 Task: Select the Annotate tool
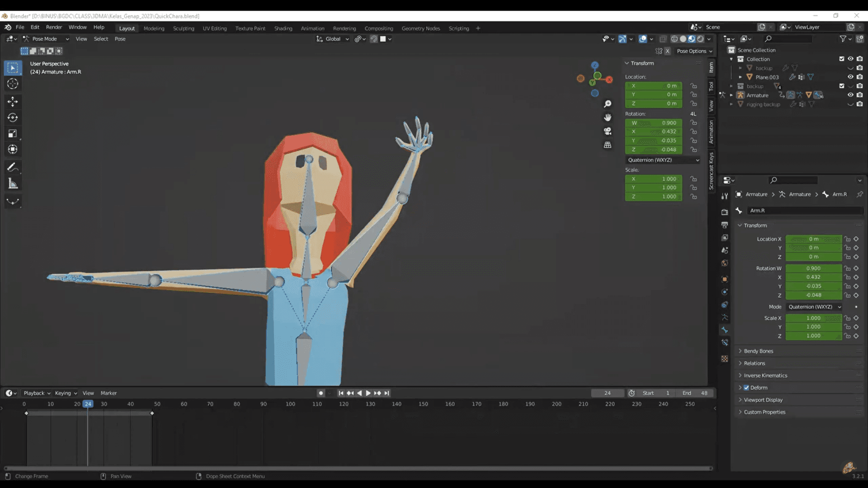coord(13,167)
